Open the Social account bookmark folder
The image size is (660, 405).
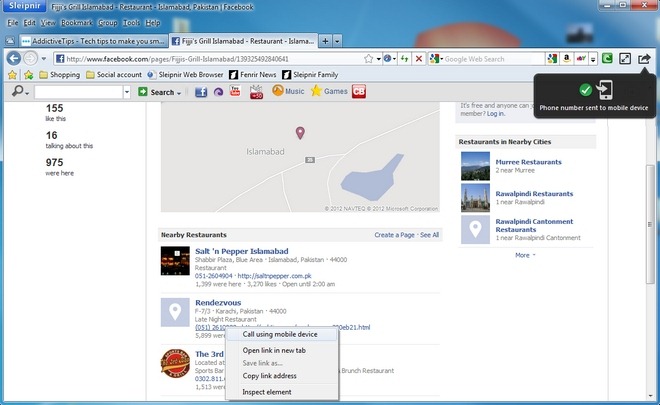pyautogui.click(x=114, y=75)
